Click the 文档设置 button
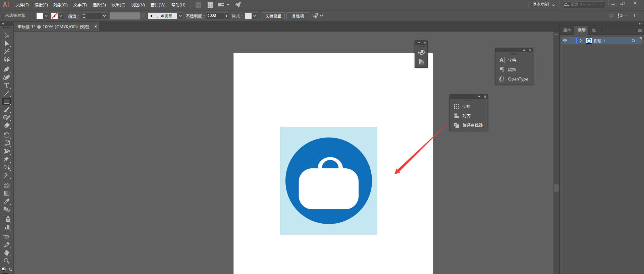 273,16
